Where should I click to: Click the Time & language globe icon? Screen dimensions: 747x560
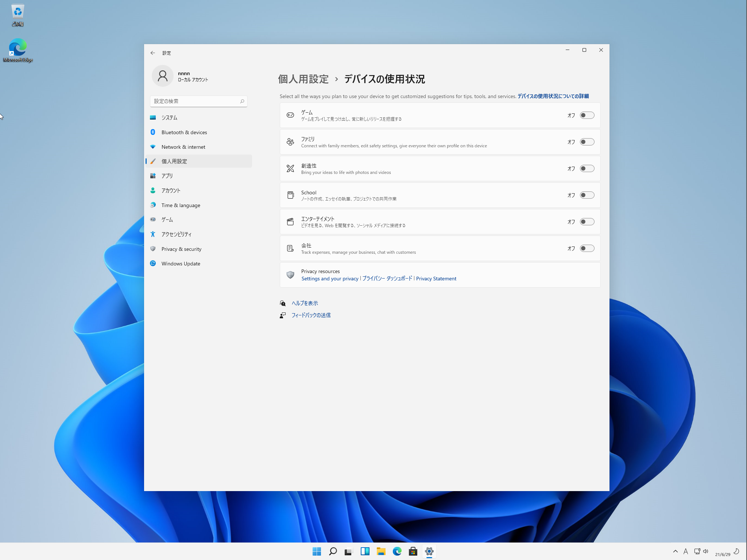[x=153, y=205]
